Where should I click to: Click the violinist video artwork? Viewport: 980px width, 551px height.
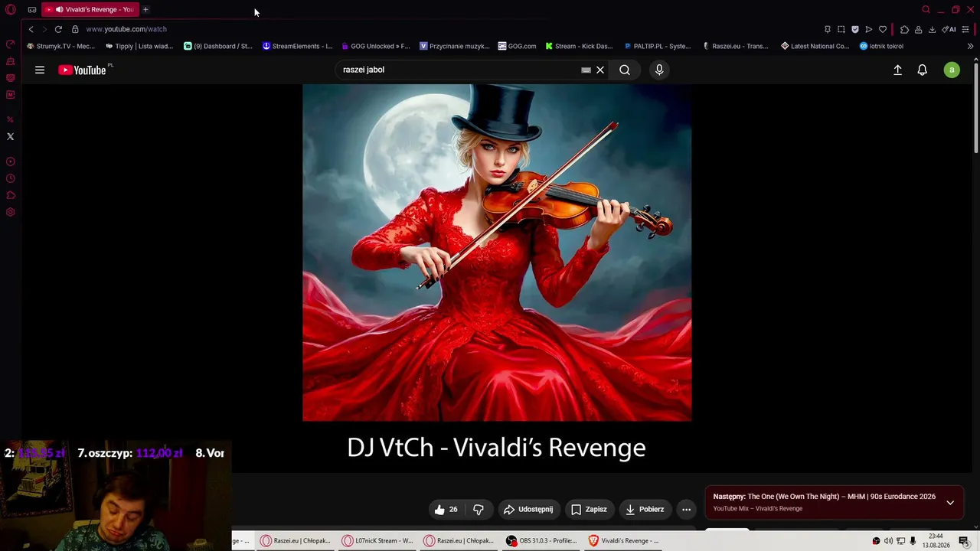pos(497,253)
